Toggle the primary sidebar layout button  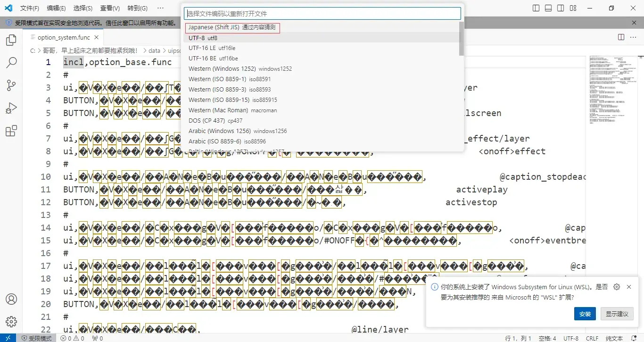[x=536, y=8]
